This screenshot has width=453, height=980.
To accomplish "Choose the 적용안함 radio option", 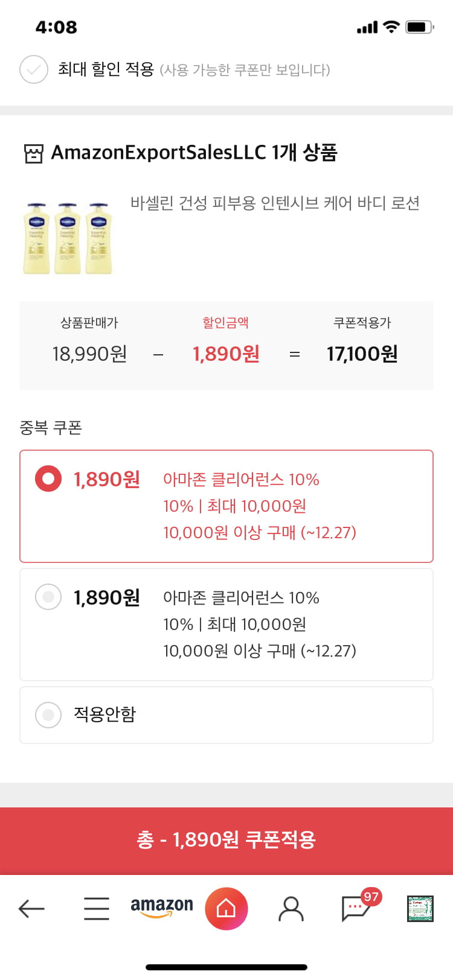I will coord(48,714).
